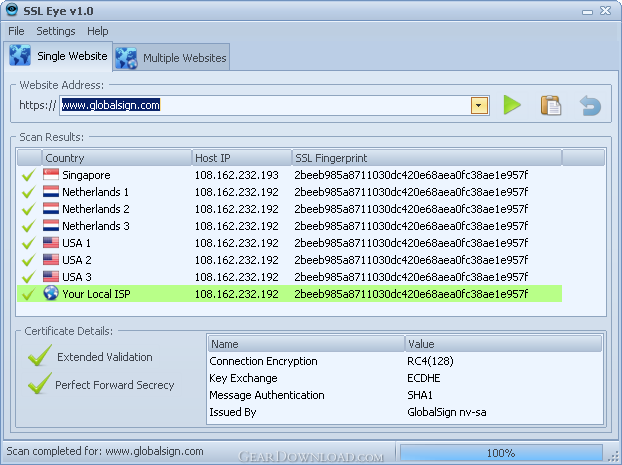The width and height of the screenshot is (622, 465).
Task: Sort by the SSL Fingerprint column header
Action: point(427,158)
